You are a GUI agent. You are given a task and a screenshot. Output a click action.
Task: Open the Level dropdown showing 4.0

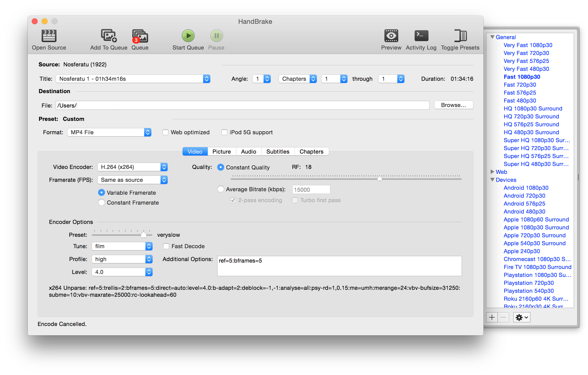[x=122, y=272]
